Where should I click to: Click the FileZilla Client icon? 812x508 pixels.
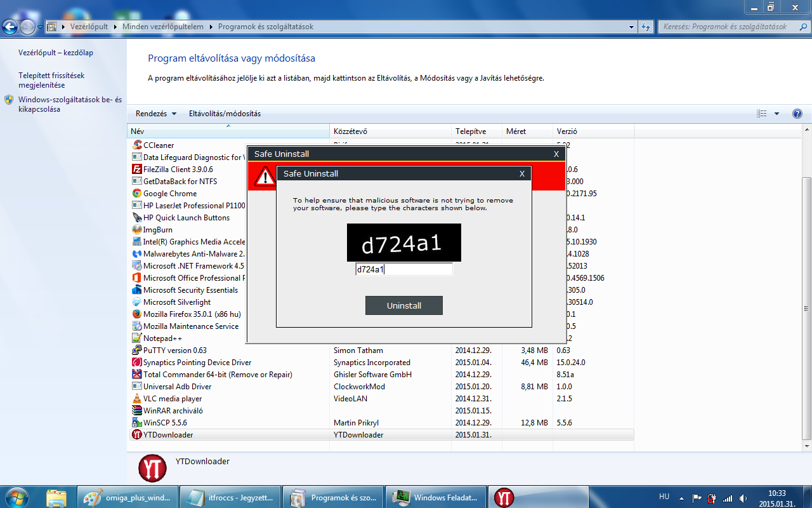(x=136, y=170)
